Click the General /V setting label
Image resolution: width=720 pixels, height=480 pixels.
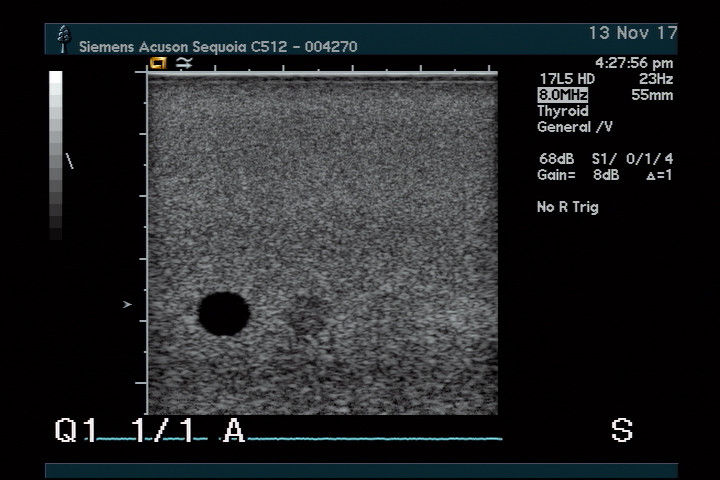pyautogui.click(x=575, y=127)
